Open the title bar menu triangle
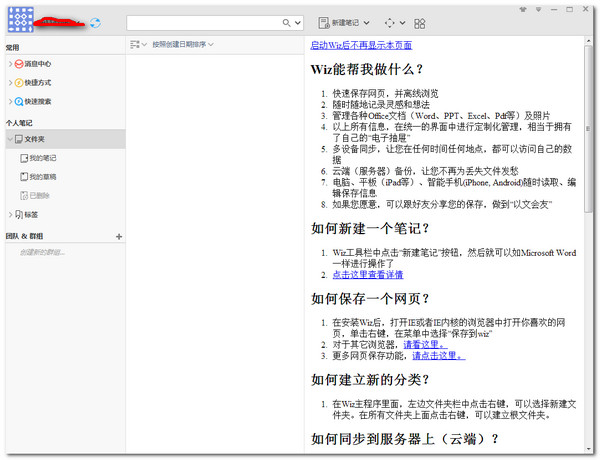Image resolution: width=600 pixels, height=460 pixels. point(538,9)
